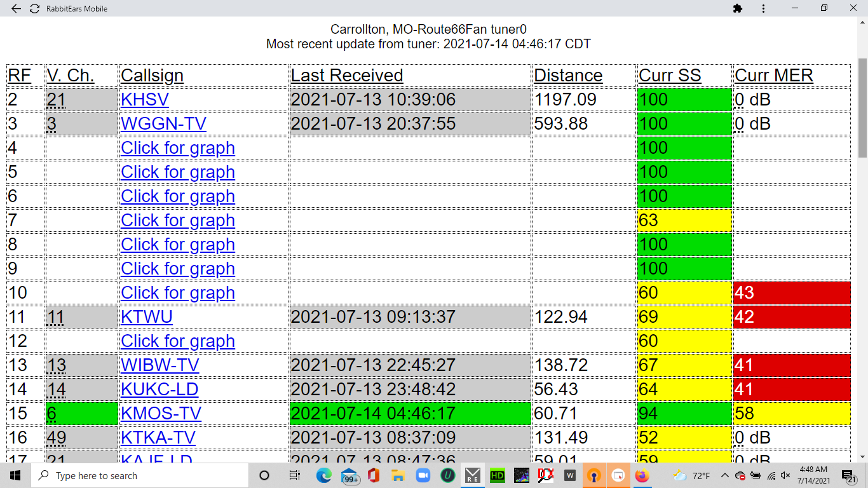Click 'Click for graph' for RF 10
The height and width of the screenshot is (488, 868).
tap(178, 293)
